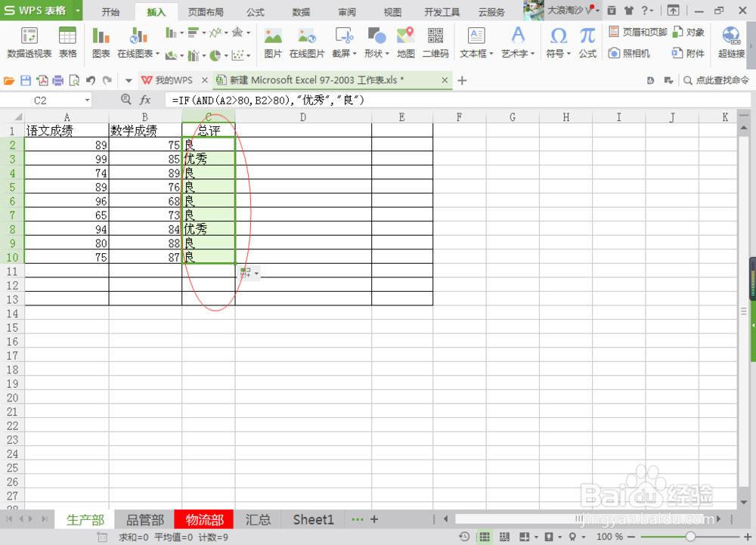Viewport: 756px width, 545px height.
Task: Insert a QR code (二维码)
Action: point(435,42)
